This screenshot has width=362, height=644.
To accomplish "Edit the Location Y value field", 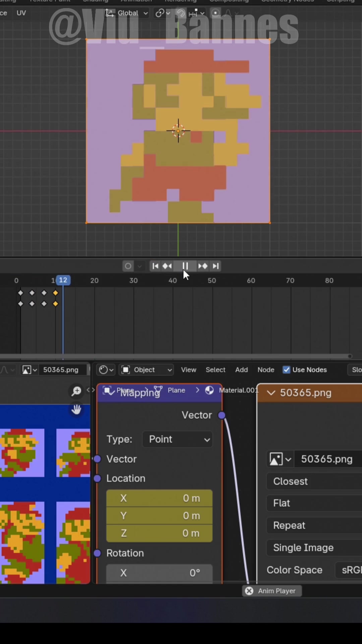I will [x=159, y=516].
